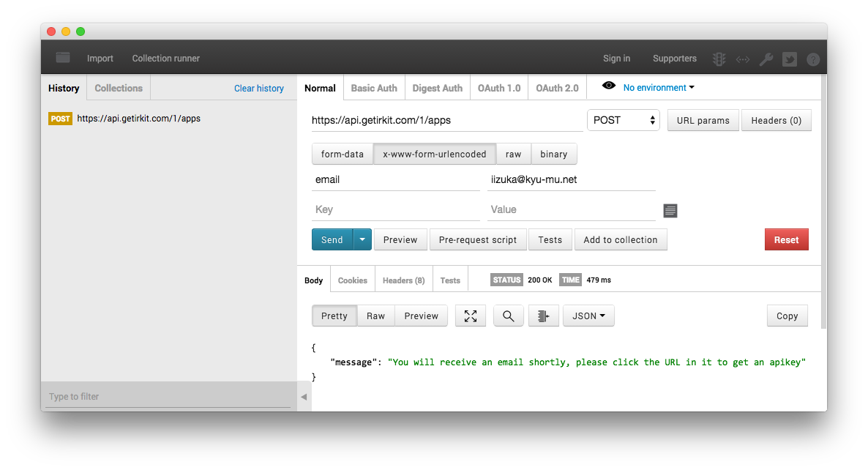Click the Import menu item

[100, 58]
